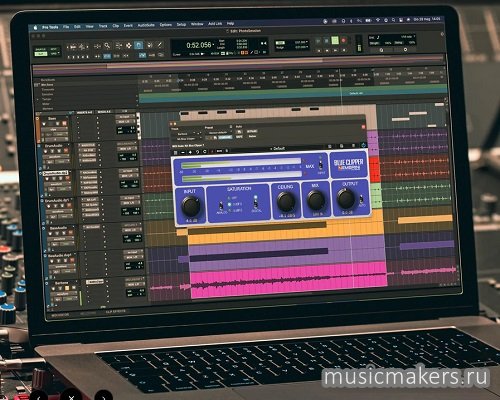This screenshot has height=400, width=500.
Task: Click the Compare button in plugin header
Action: 225,137
